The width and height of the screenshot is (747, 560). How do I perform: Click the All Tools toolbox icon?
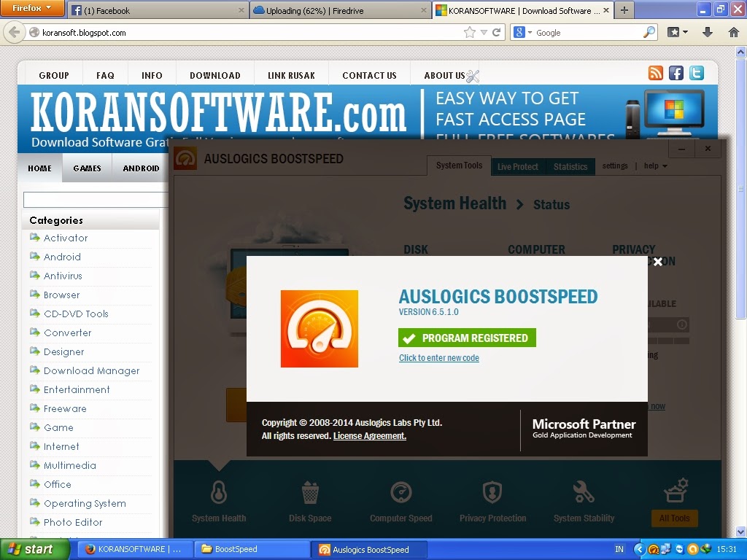676,491
